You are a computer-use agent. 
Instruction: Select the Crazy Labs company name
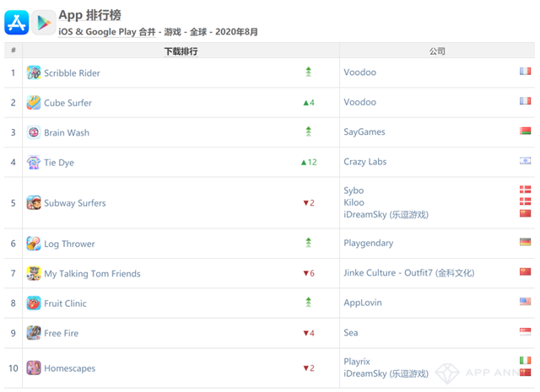[364, 162]
